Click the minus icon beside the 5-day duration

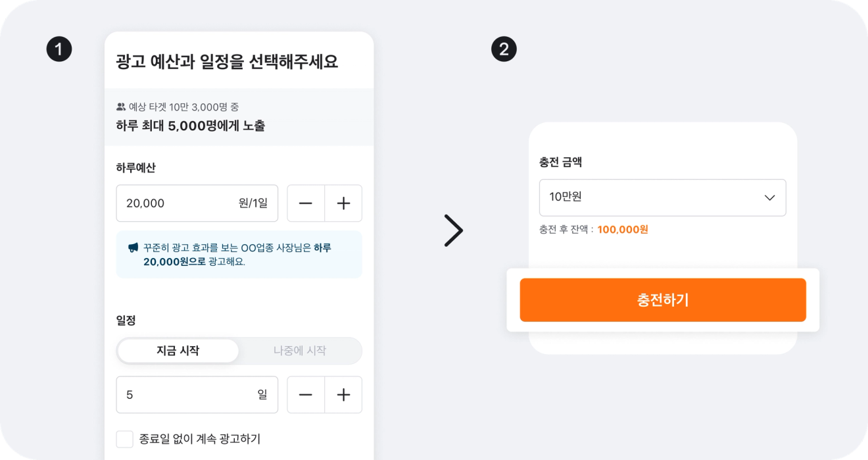tap(306, 395)
